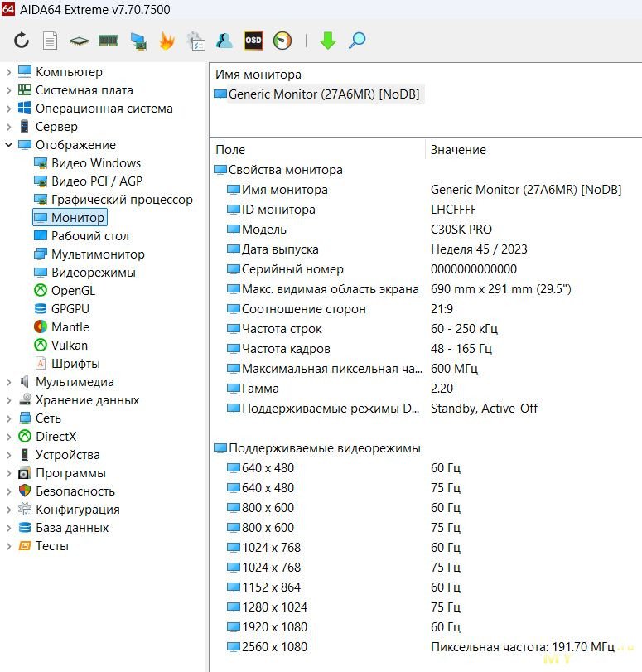The width and height of the screenshot is (642, 672).
Task: Expand the Сервер tree node
Action: click(8, 127)
